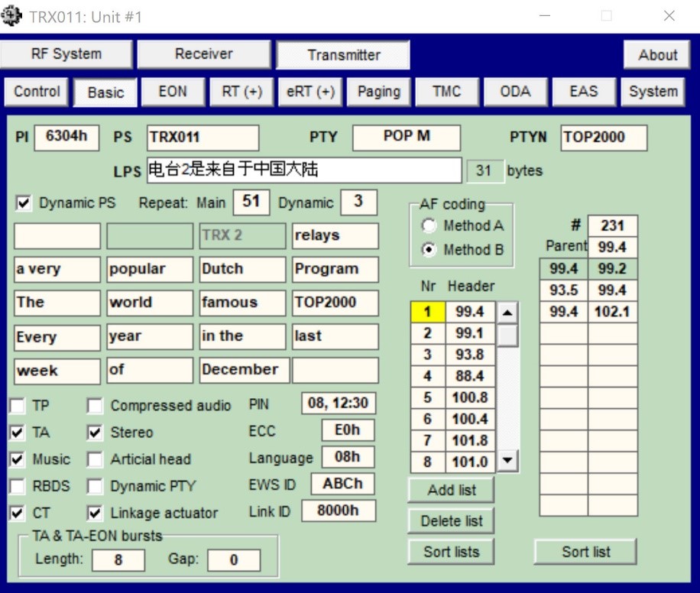Open the Receiver section
Viewport: 700px width, 593px height.
tap(203, 54)
